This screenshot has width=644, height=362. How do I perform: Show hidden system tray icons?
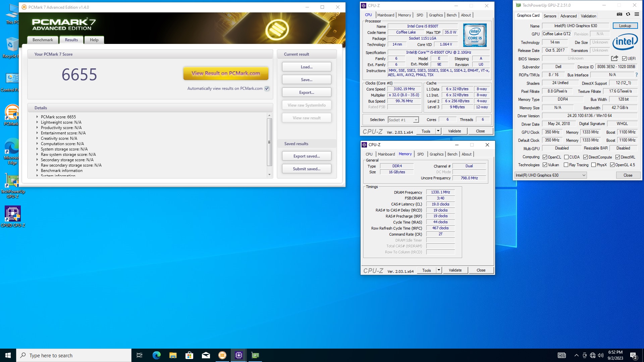coord(576,355)
